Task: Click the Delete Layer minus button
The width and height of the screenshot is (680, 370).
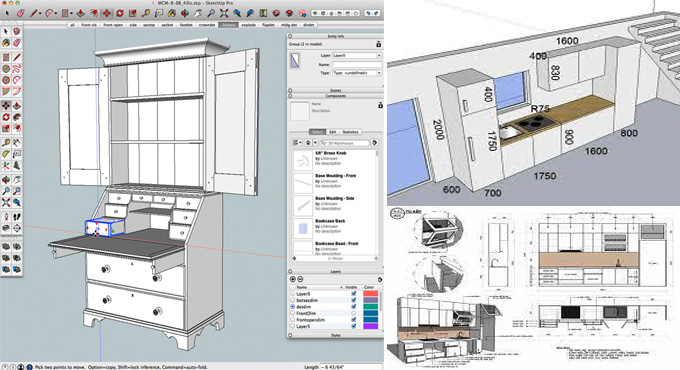Action: [x=300, y=279]
